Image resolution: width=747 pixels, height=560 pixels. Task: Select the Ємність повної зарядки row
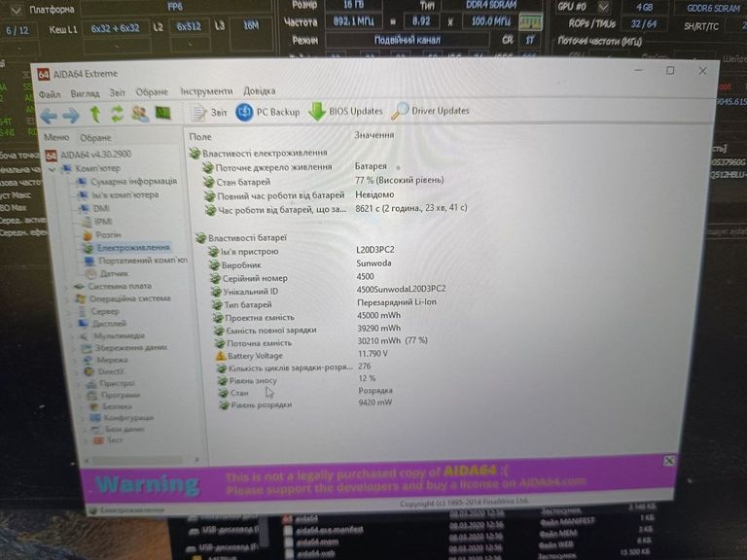307,329
